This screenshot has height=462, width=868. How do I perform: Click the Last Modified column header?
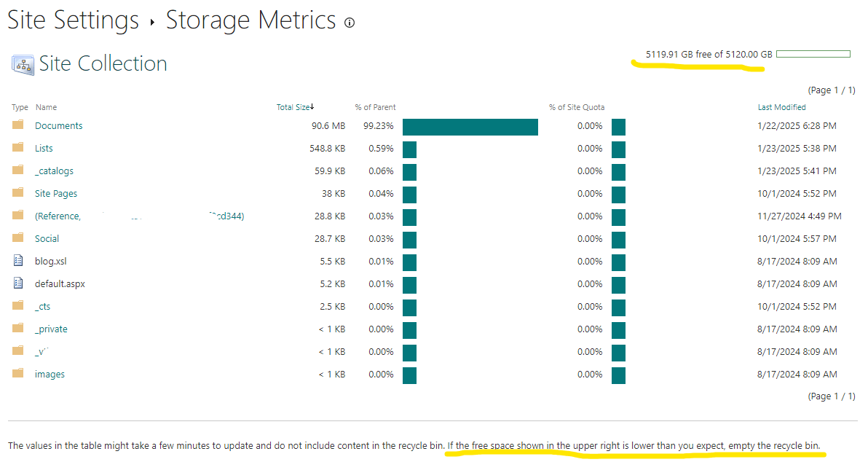[781, 107]
